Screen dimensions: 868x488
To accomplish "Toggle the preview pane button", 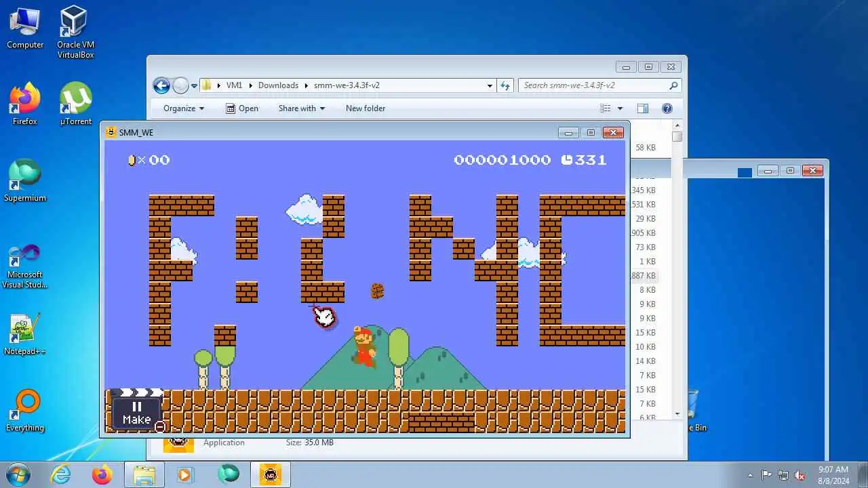I will pyautogui.click(x=643, y=108).
